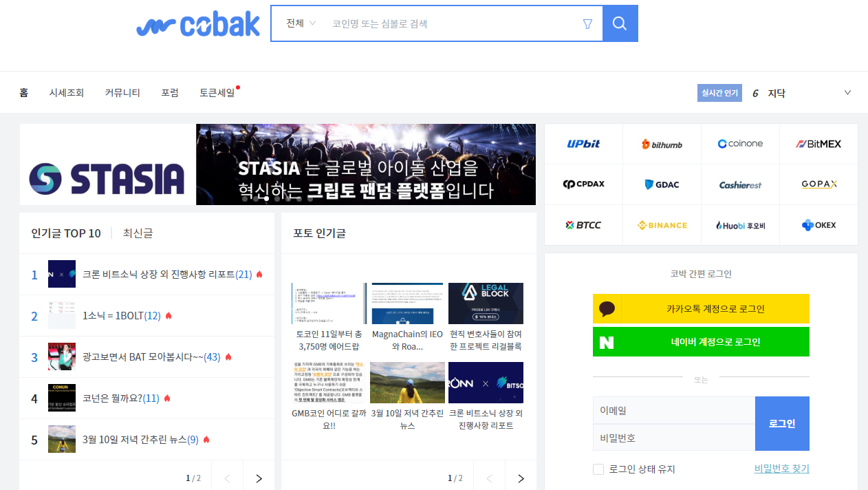Open photo post MagnaChain의 IEO
The width and height of the screenshot is (868, 490).
click(408, 318)
